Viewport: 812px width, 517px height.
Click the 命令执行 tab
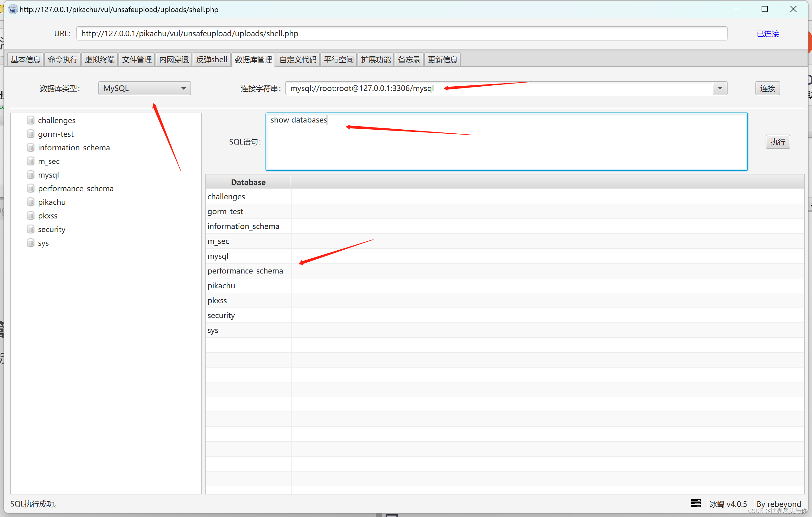[62, 58]
